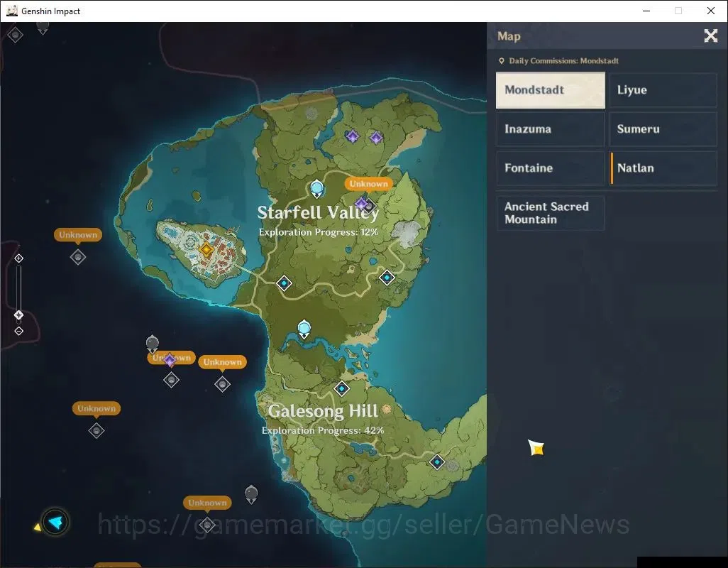Click the gray locked statue pin in western sea
Viewport: 728px width, 568px height.
point(153,344)
